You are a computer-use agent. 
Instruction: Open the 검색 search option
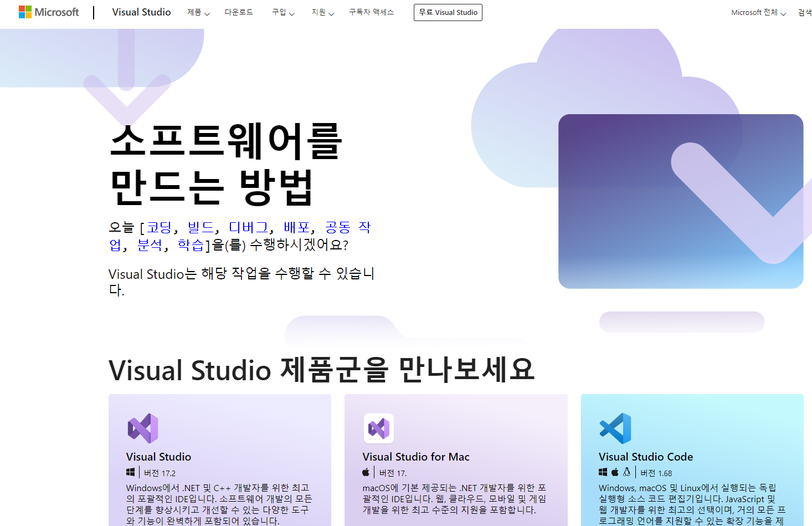[x=805, y=12]
